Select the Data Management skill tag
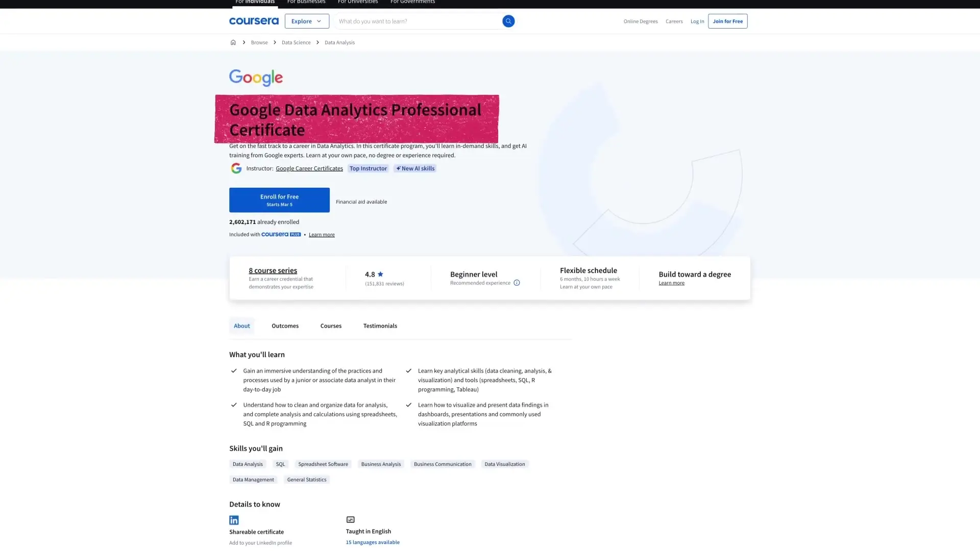 click(x=253, y=480)
